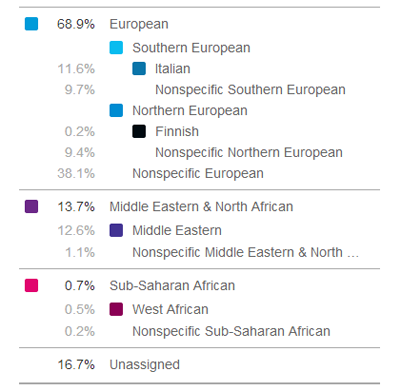
Task: Click the Italian dark-blue swatch
Action: tap(139, 69)
